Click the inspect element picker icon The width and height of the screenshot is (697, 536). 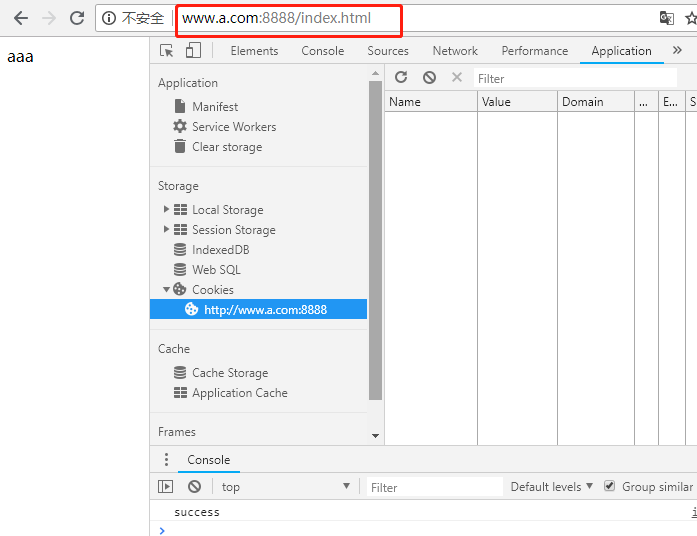click(x=167, y=51)
